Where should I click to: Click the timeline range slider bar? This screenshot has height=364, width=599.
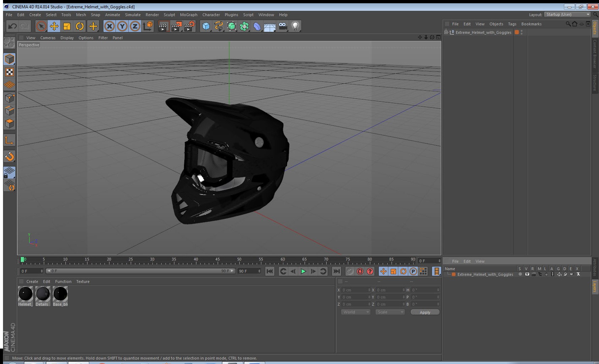coord(140,271)
